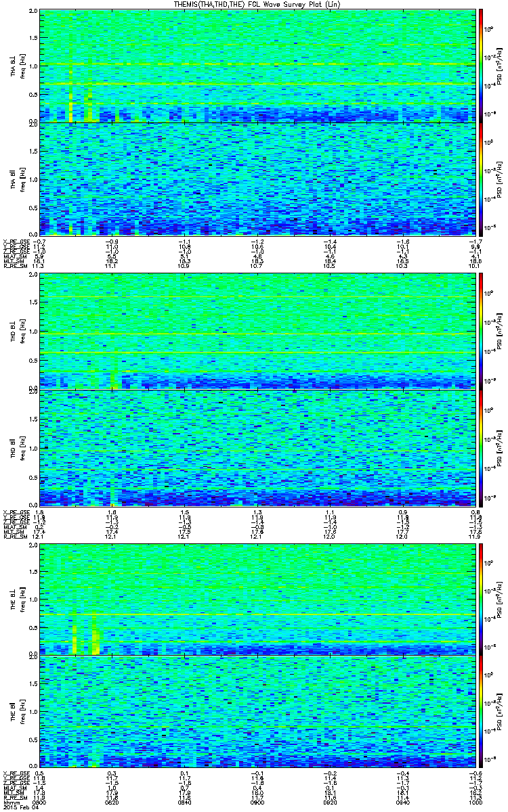Select the 0820 time tick label
The image size is (508, 812).
click(x=112, y=802)
